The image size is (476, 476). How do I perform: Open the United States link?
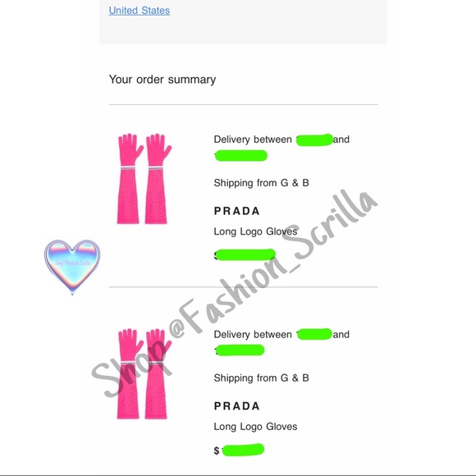(140, 11)
